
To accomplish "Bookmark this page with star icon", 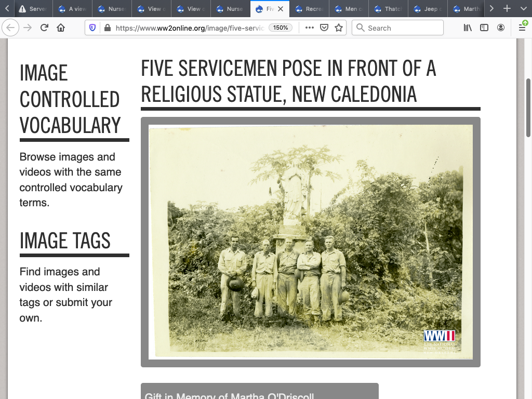I will [x=339, y=28].
